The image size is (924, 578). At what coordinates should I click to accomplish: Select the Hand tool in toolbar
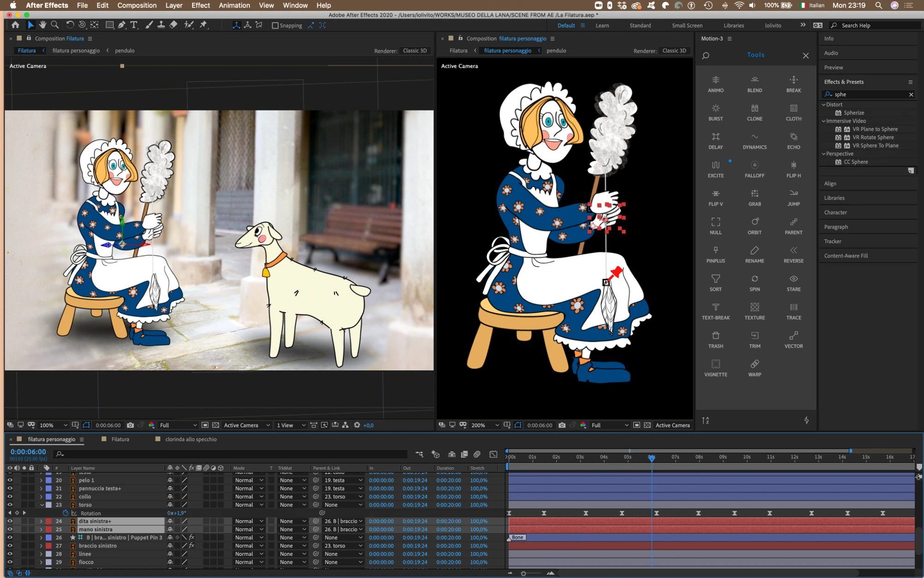click(x=43, y=25)
